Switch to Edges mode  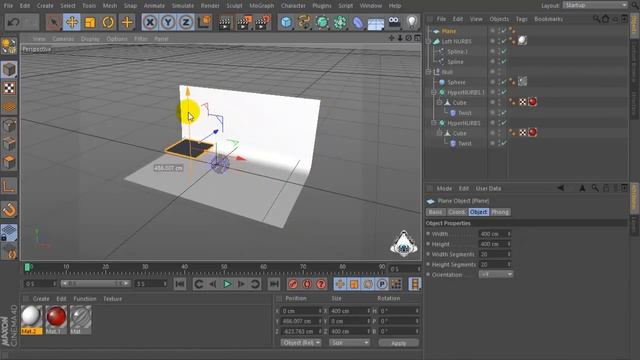(x=9, y=144)
